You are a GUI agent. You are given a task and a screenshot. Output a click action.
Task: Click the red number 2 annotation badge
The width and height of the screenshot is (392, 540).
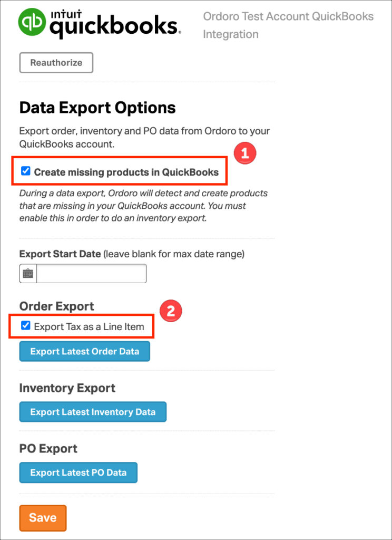click(x=171, y=311)
